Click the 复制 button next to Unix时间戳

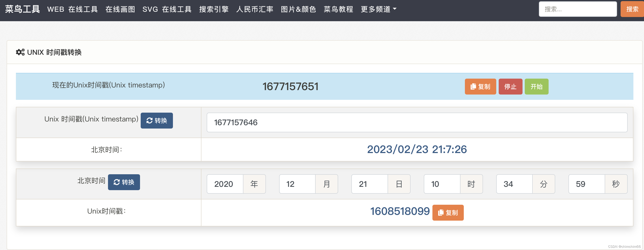pyautogui.click(x=448, y=212)
